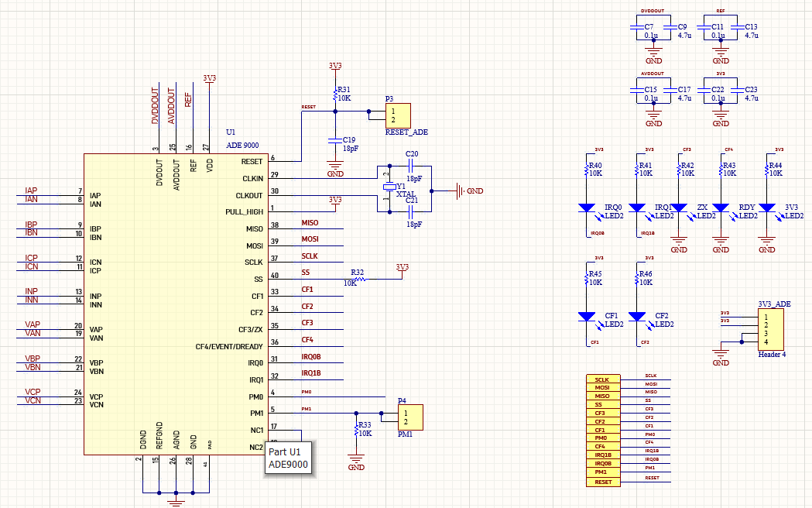Select the yellow MISO port

[603, 396]
